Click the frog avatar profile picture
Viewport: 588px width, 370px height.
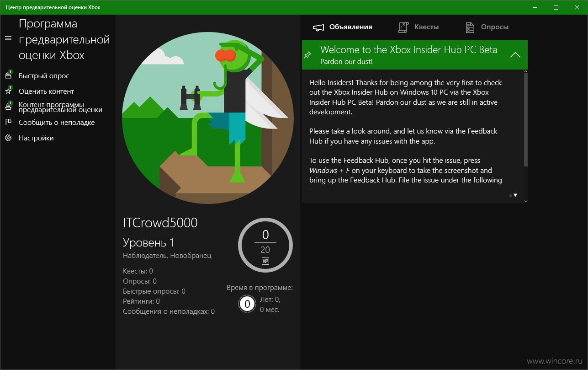[x=208, y=118]
